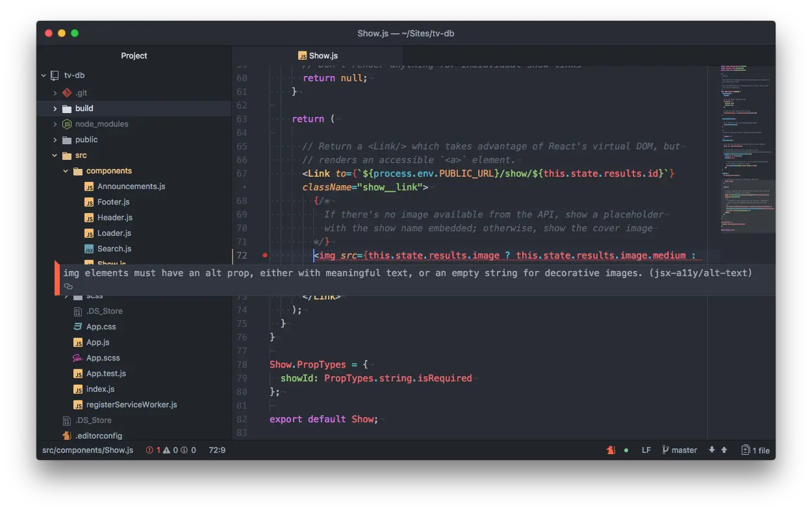This screenshot has width=812, height=512.
Task: Open the Kite status icon in the status bar
Action: pos(611,450)
